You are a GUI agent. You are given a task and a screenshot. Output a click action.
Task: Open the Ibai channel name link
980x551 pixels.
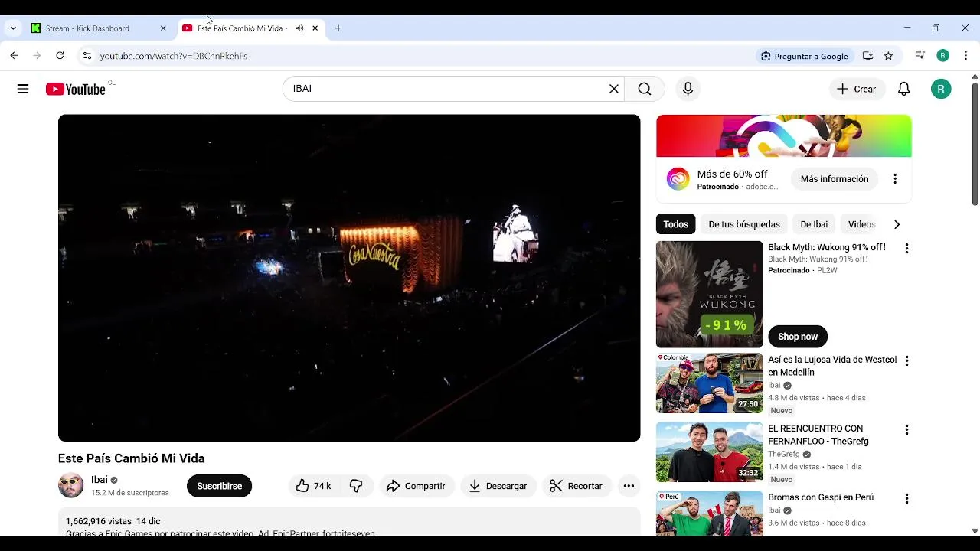100,480
